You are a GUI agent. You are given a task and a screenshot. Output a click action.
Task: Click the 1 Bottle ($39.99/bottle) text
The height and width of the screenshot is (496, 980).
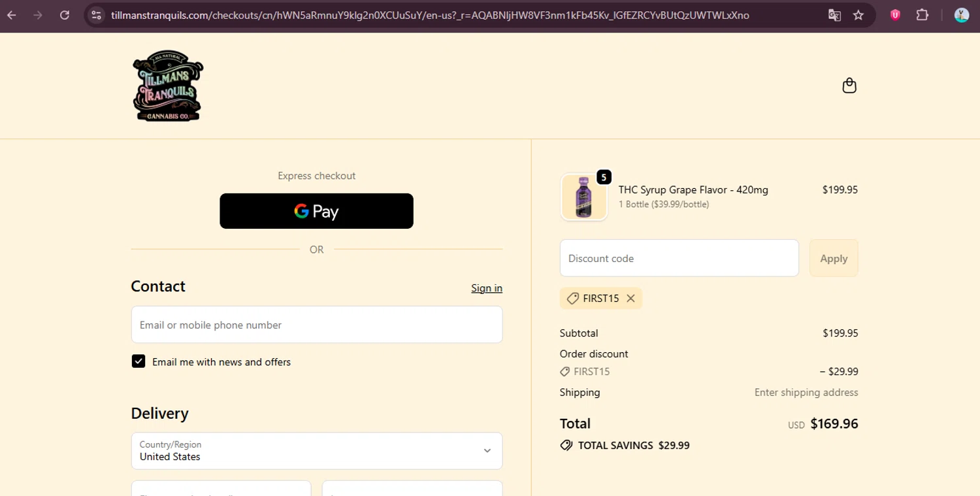coord(664,205)
